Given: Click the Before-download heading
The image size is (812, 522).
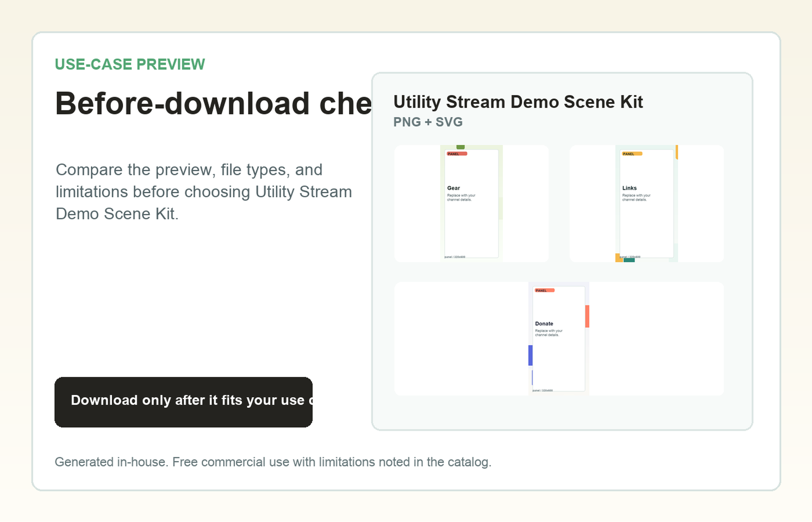Looking at the screenshot, I should tap(213, 103).
